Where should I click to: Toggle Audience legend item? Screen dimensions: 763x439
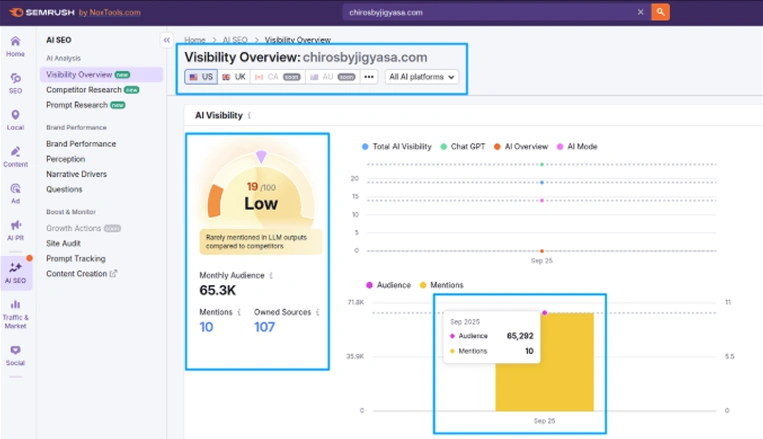pos(388,285)
